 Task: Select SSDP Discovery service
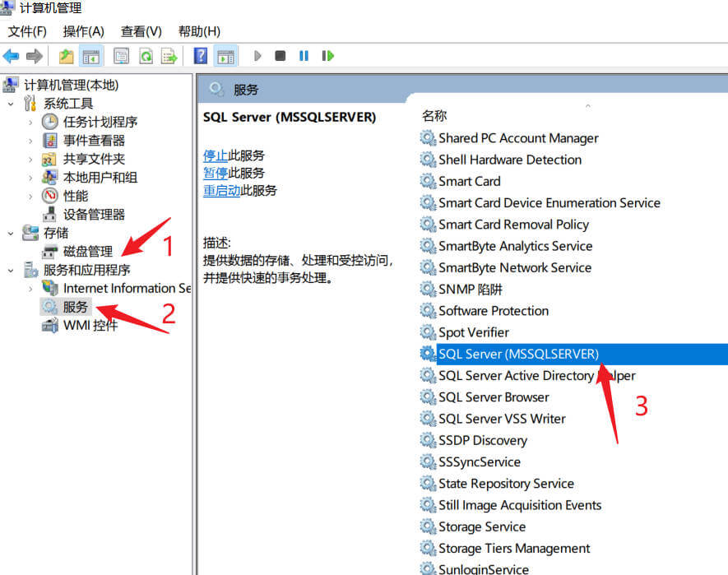pos(483,441)
